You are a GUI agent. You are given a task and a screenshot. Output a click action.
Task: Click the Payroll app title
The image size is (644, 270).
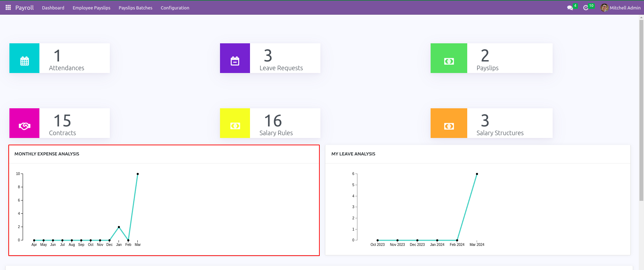pyautogui.click(x=24, y=8)
